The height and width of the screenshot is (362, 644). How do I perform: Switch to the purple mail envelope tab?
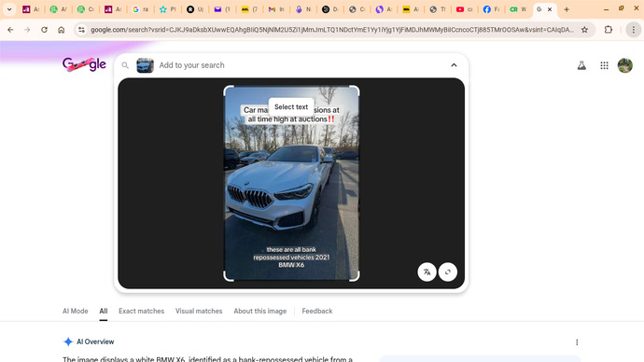222,9
